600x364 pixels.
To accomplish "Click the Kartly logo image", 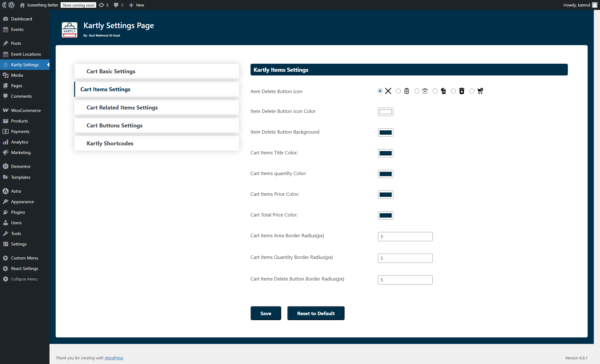I will tap(70, 30).
